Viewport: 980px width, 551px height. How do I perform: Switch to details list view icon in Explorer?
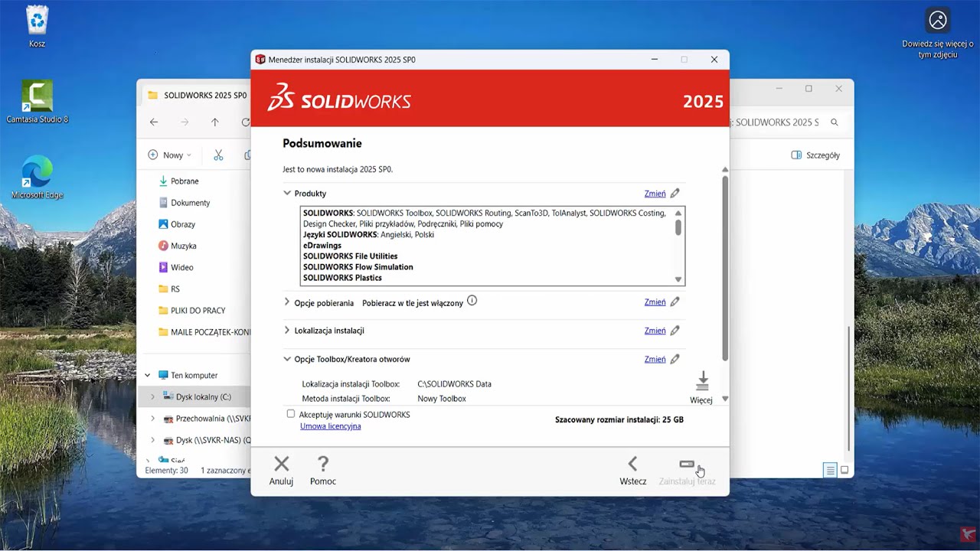tap(830, 470)
